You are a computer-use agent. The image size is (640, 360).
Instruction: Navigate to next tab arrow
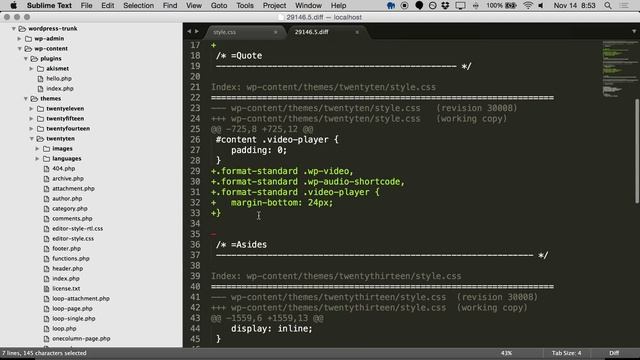tap(197, 31)
